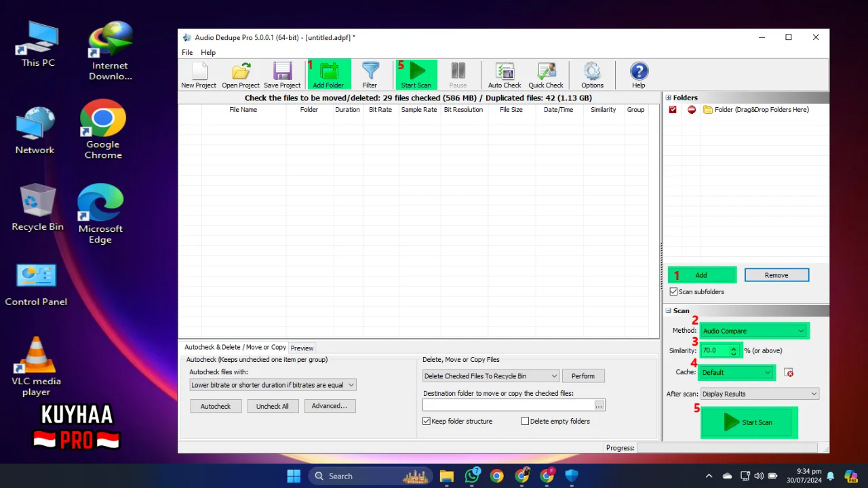Open the File menu
This screenshot has width=868, height=488.
pyautogui.click(x=187, y=52)
